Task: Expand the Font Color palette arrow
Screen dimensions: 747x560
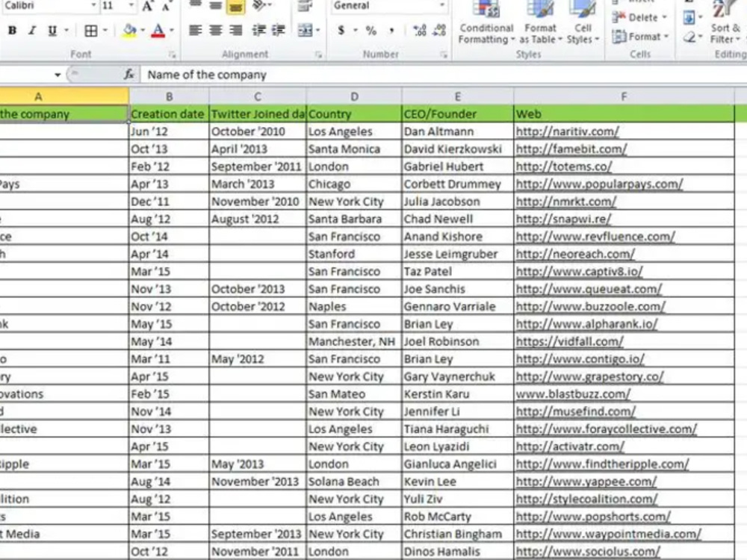Action: pos(172,31)
